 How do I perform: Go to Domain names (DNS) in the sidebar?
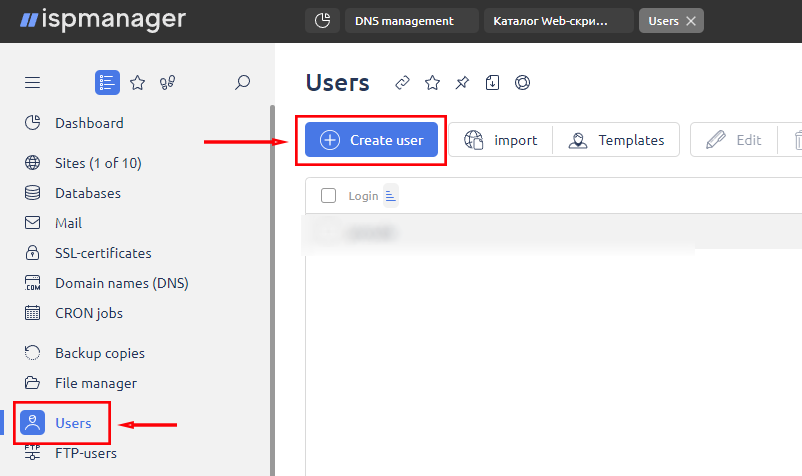coord(121,283)
